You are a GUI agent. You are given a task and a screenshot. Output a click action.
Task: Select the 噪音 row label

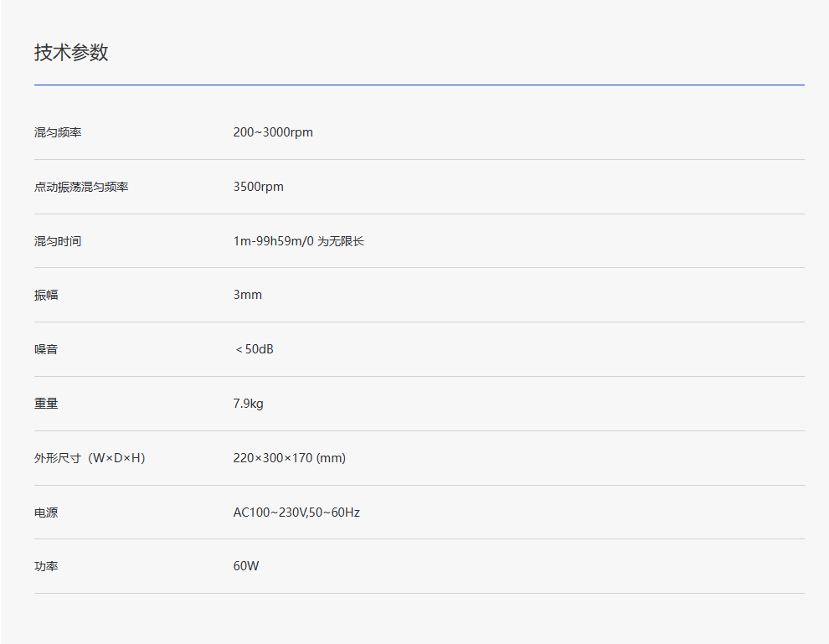coord(46,349)
